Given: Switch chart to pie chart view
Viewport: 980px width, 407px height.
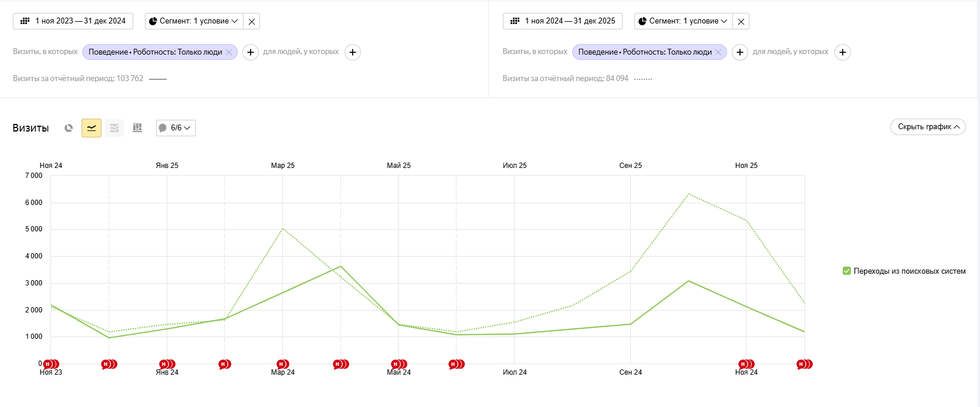Looking at the screenshot, I should tap(69, 128).
